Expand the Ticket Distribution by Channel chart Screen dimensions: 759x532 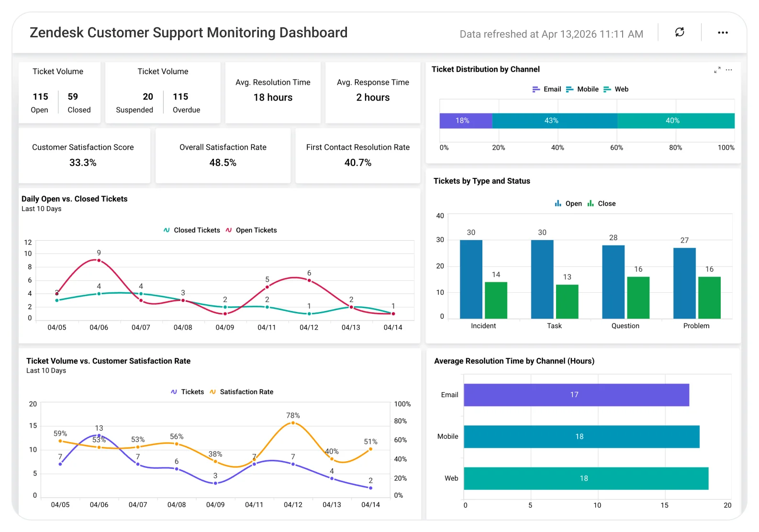click(717, 70)
